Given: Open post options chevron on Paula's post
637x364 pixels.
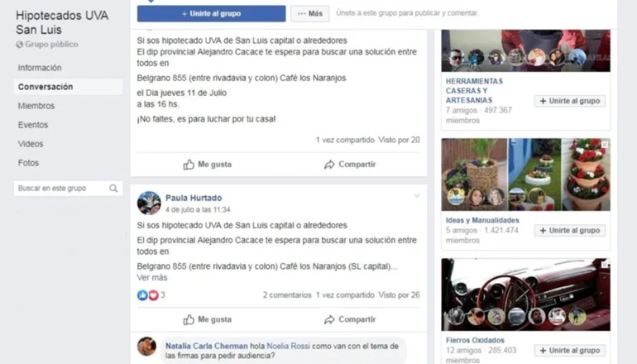Looking at the screenshot, I should 417,196.
